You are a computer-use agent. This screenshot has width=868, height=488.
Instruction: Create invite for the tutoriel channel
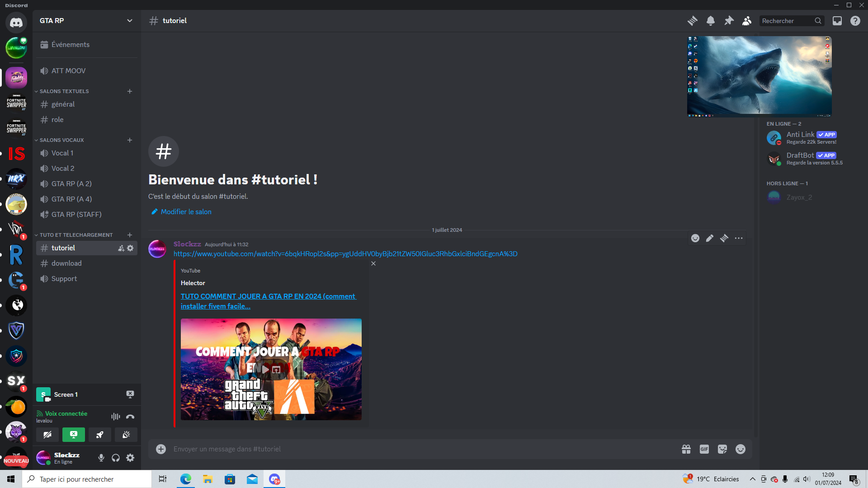121,248
